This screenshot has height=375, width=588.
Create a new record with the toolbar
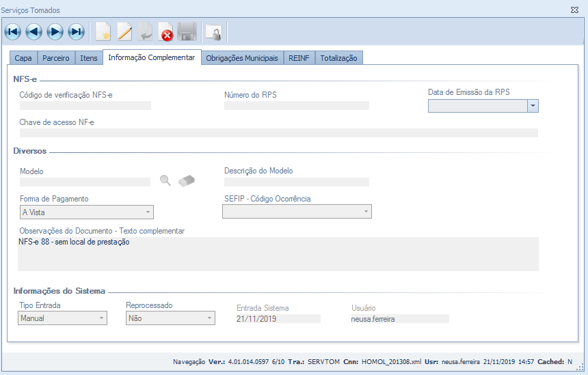(103, 31)
